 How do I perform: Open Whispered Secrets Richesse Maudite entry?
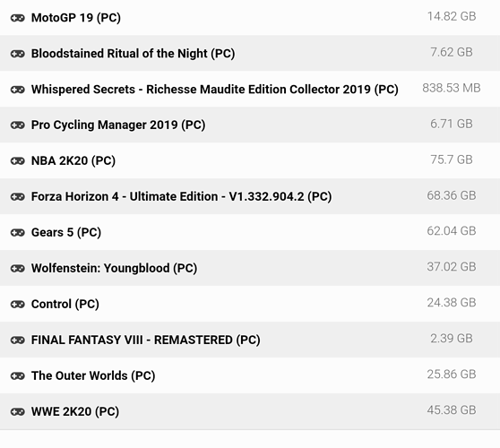click(214, 90)
